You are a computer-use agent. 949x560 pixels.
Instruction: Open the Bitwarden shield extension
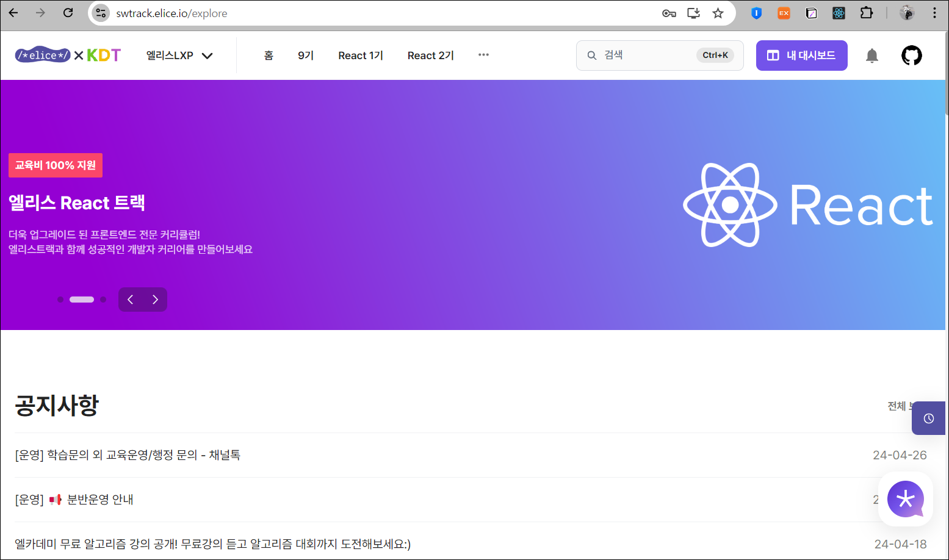pos(757,13)
